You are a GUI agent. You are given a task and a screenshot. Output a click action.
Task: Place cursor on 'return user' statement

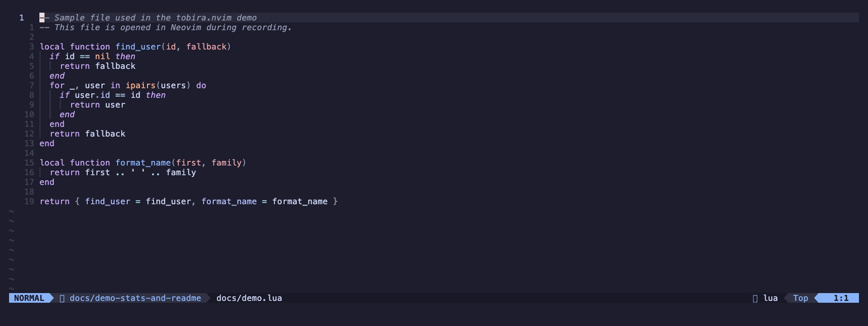(x=98, y=105)
